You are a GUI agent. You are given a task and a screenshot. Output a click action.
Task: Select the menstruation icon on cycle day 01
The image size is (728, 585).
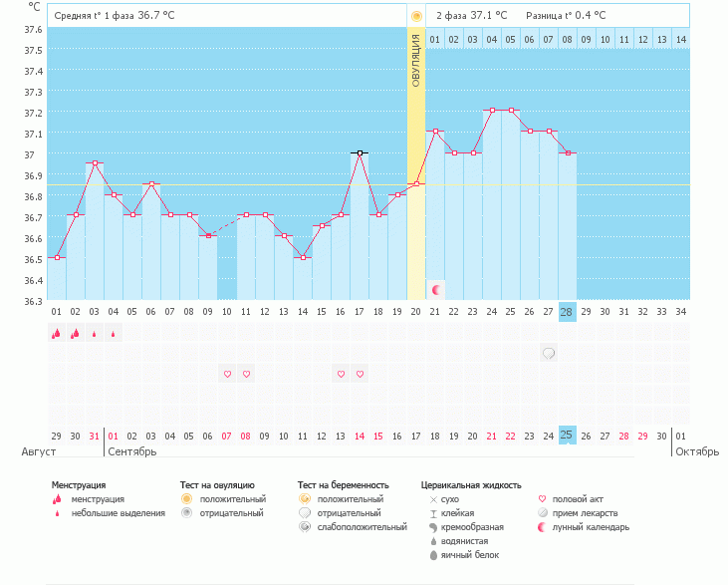[x=57, y=334]
